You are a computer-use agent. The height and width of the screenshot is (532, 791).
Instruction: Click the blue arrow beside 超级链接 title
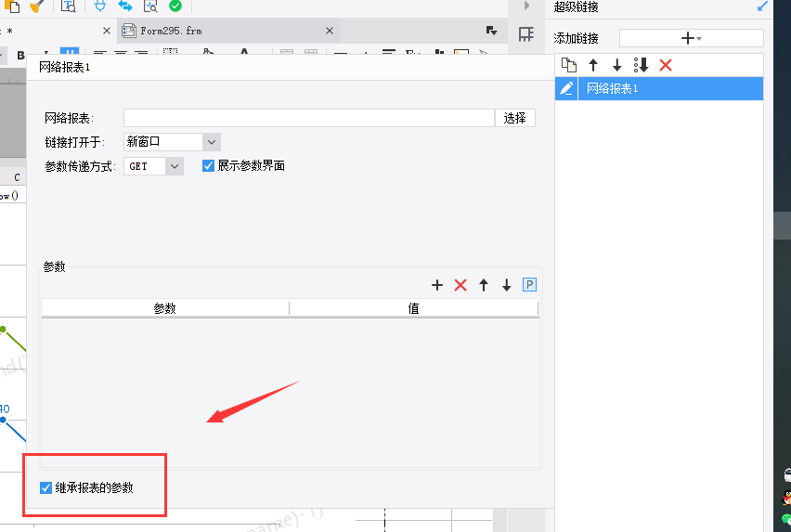[x=762, y=6]
